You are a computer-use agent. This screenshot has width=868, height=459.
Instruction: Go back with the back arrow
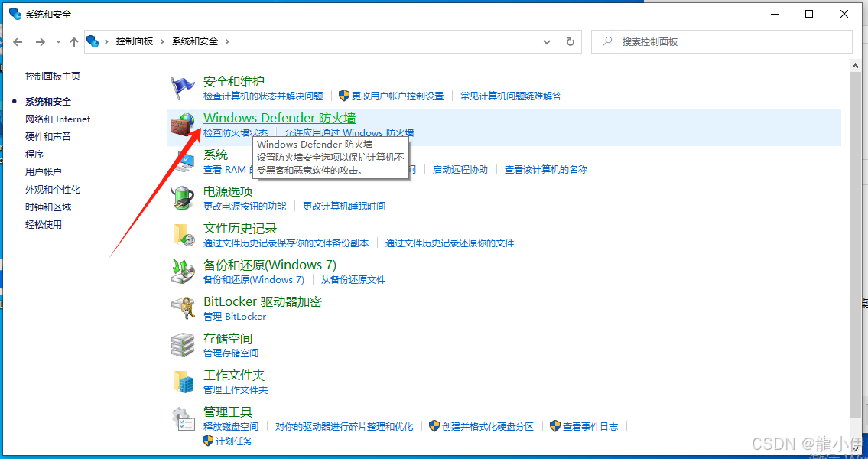(x=18, y=41)
